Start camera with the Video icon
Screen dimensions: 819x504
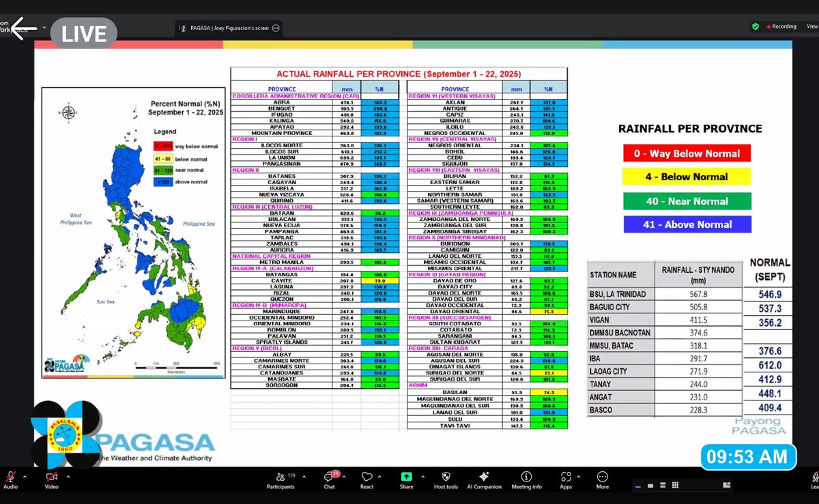(51, 477)
